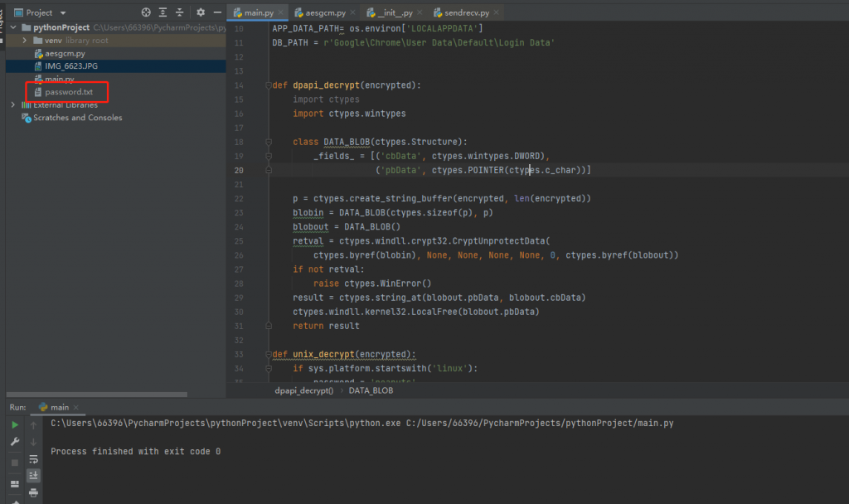The height and width of the screenshot is (504, 849).
Task: Click the locate/select opened file target icon
Action: tap(146, 12)
